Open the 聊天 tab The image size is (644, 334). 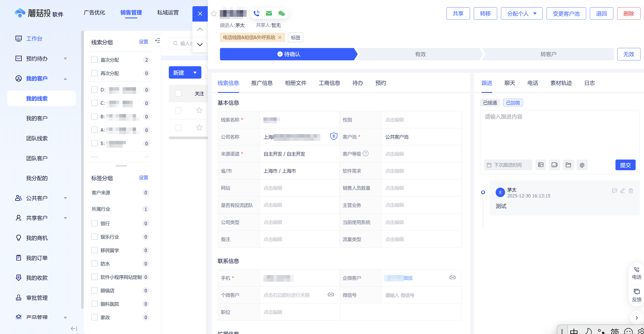tap(510, 83)
